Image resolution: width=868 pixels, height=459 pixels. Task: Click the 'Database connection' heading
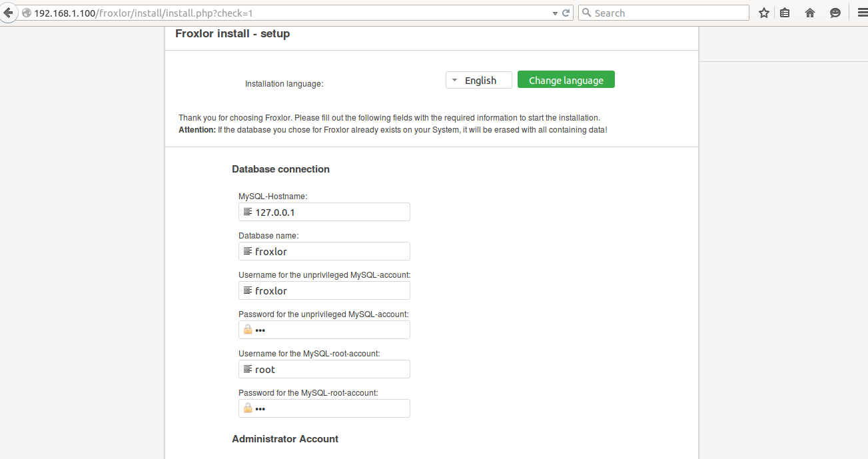(x=281, y=169)
